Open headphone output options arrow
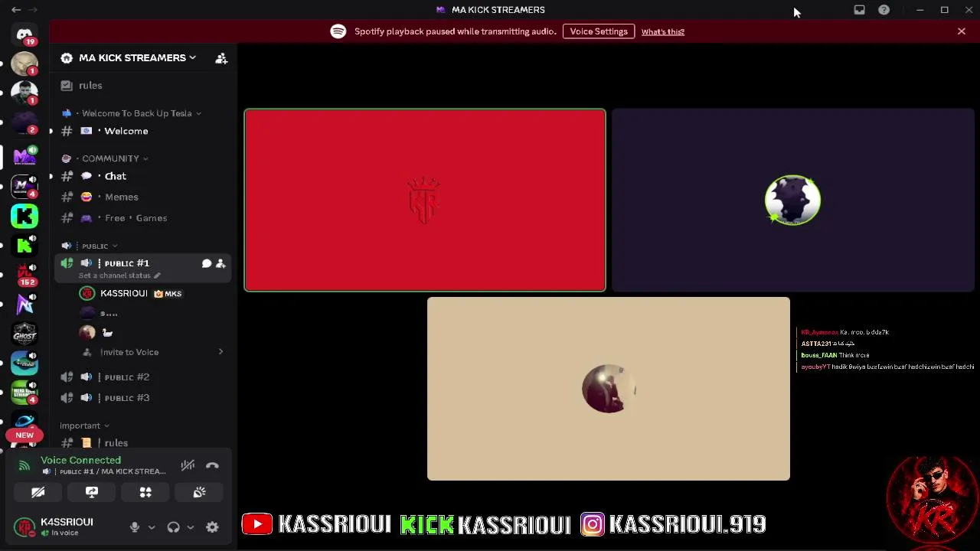 [191, 527]
